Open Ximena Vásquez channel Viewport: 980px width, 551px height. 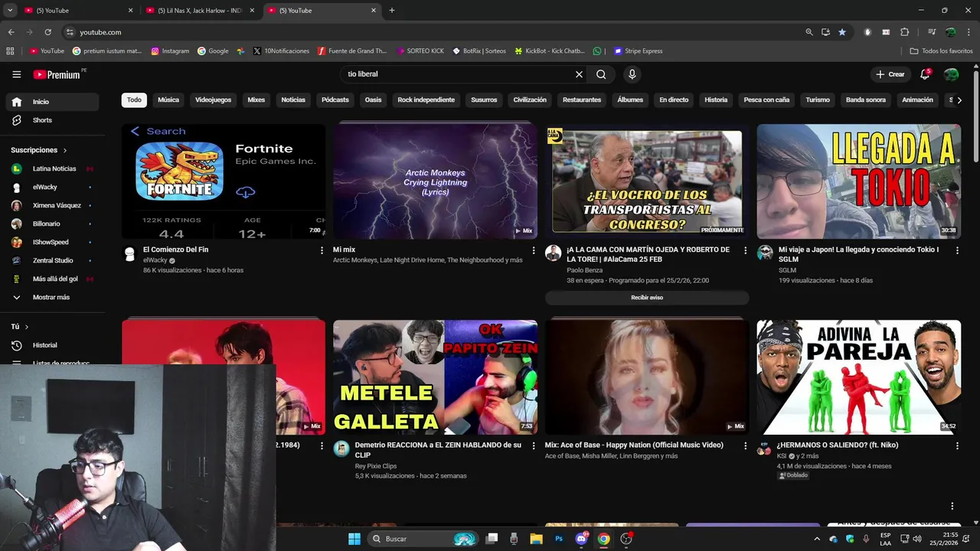53,205
